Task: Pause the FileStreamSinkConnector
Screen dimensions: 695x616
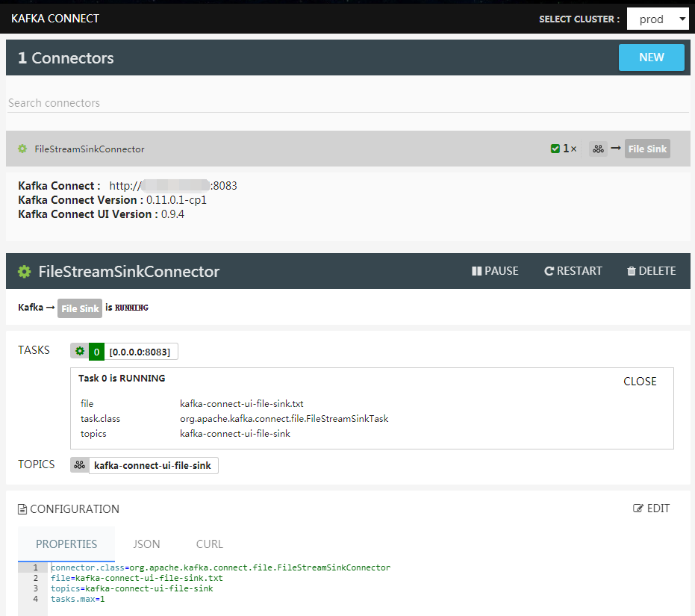Action: pyautogui.click(x=495, y=271)
